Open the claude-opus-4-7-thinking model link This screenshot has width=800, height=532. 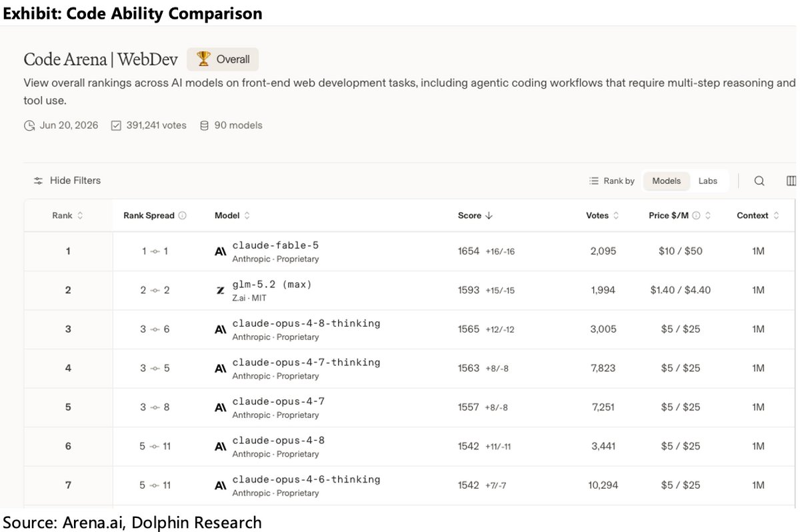click(306, 362)
